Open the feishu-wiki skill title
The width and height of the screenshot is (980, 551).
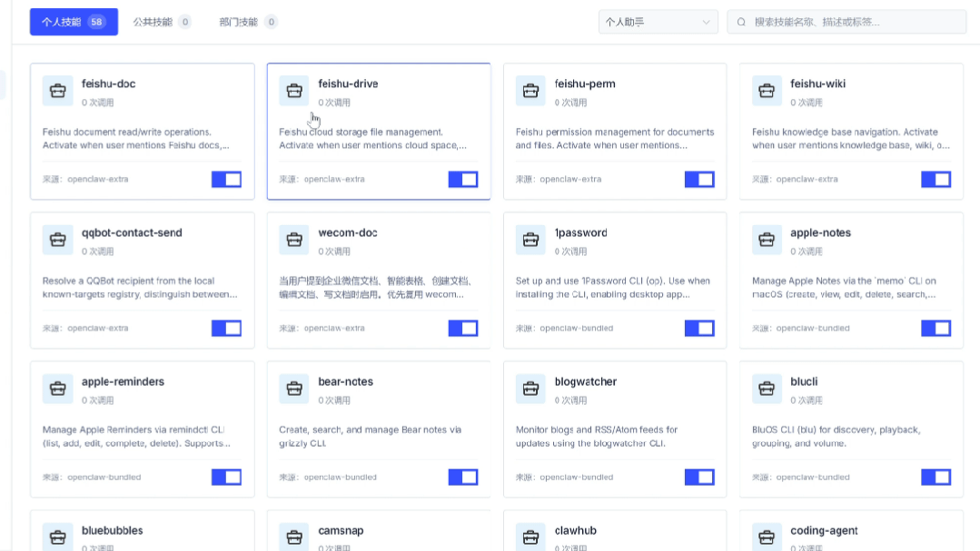pos(817,84)
